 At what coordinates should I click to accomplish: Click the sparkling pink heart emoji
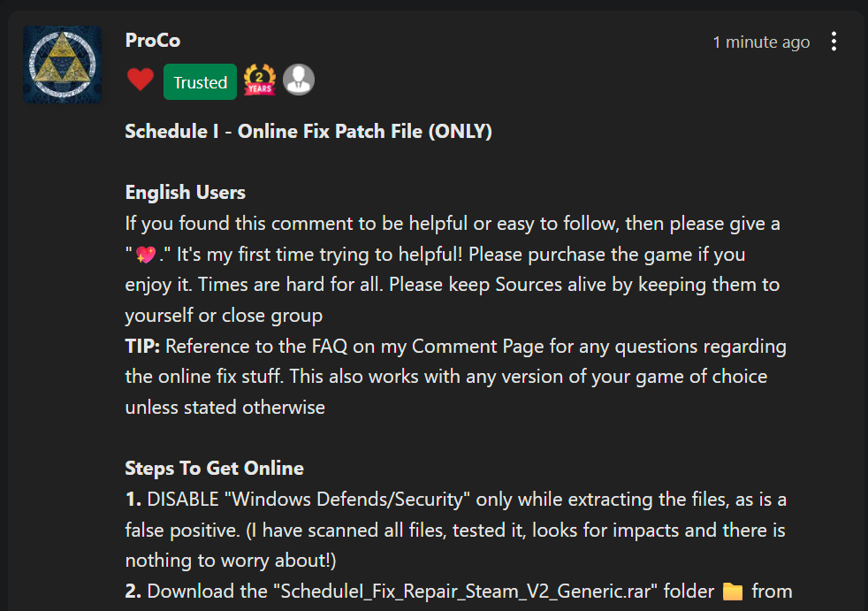point(146,255)
